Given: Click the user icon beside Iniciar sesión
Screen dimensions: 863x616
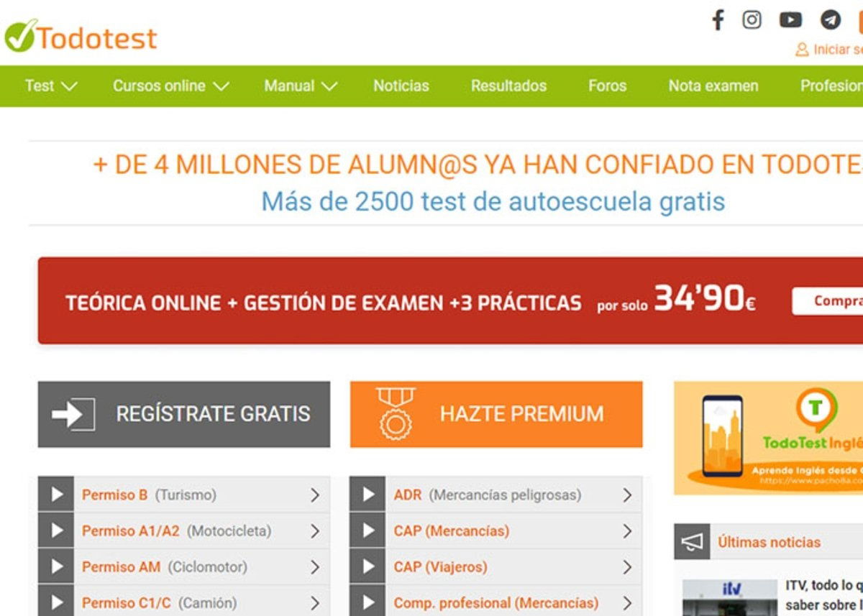Looking at the screenshot, I should coord(800,50).
